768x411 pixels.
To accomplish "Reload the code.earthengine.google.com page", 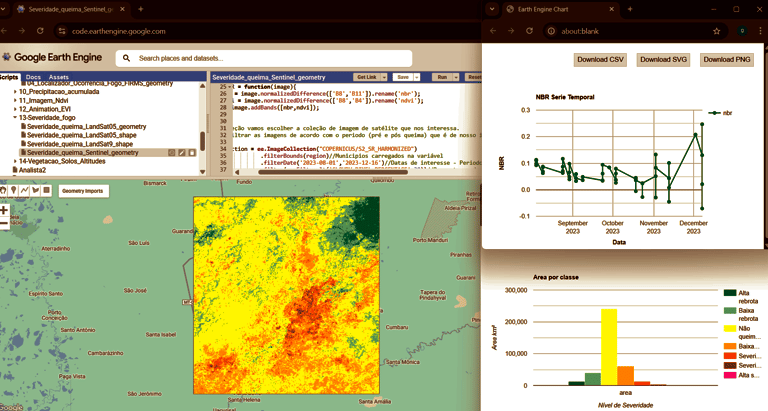I will [40, 31].
